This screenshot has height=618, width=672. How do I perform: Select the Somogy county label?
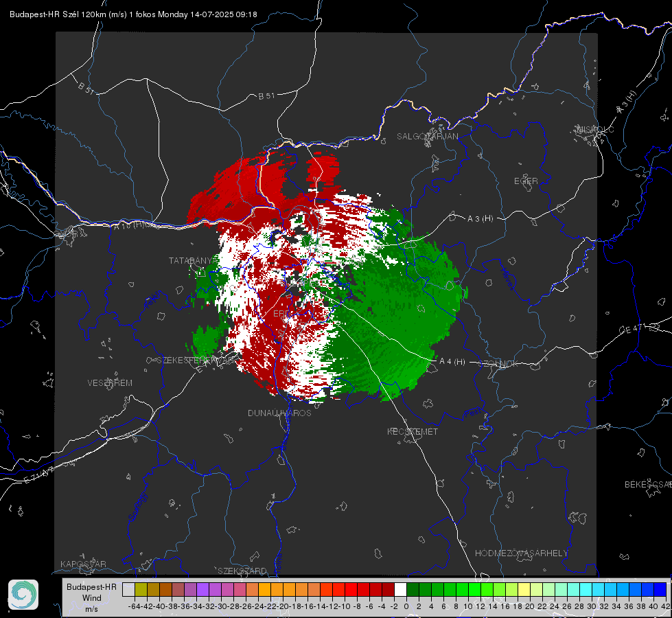coord(137,507)
